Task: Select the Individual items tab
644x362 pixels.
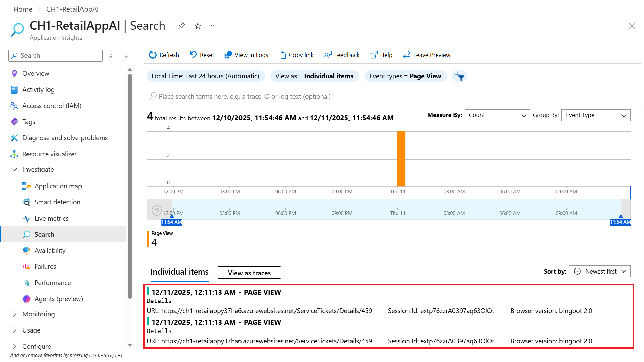Action: [x=179, y=272]
